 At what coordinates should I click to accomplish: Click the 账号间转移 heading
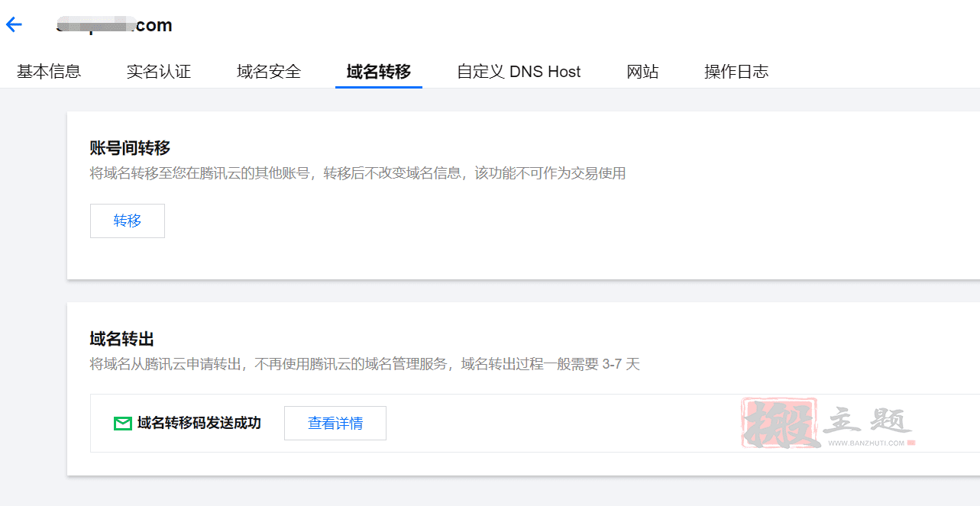tap(130, 148)
